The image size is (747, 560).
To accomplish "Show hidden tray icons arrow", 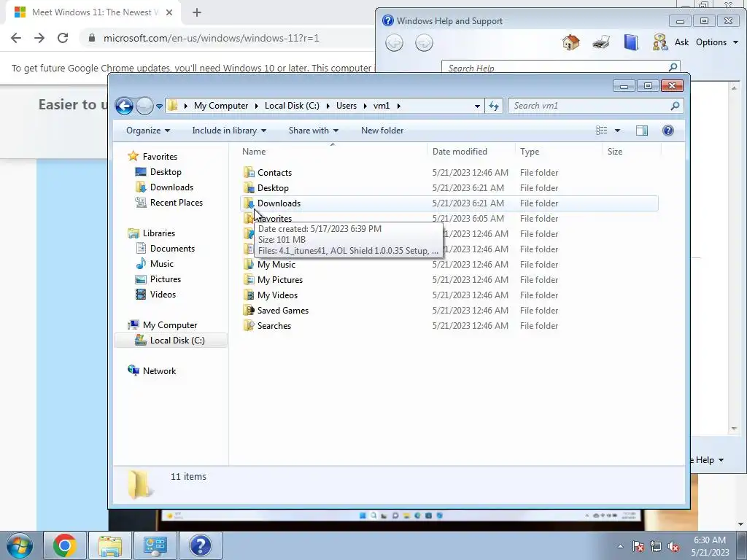I will 620,547.
